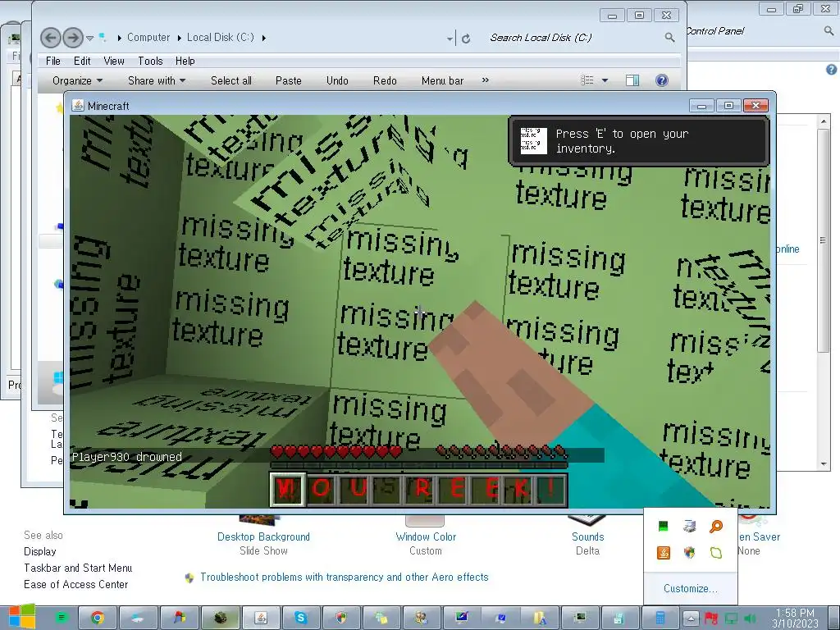The height and width of the screenshot is (630, 840).
Task: Expand the Share with dropdown
Action: point(157,81)
